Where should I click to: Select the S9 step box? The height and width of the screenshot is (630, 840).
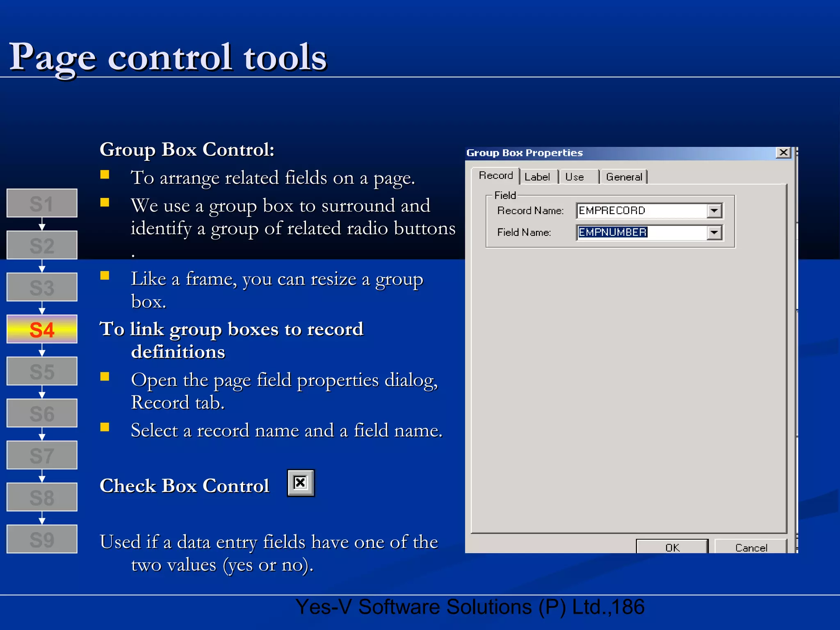coord(42,539)
